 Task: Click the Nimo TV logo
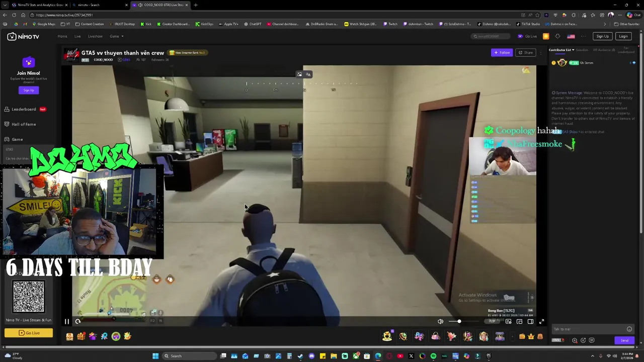click(23, 37)
